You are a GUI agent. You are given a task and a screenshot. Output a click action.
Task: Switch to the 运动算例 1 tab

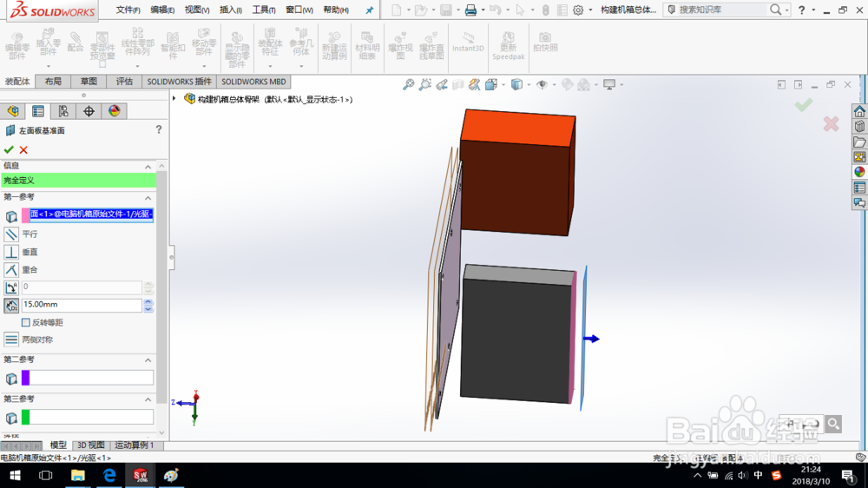(x=134, y=445)
